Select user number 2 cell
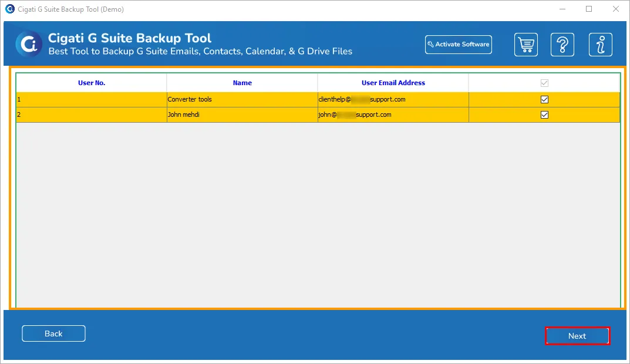 tap(92, 115)
